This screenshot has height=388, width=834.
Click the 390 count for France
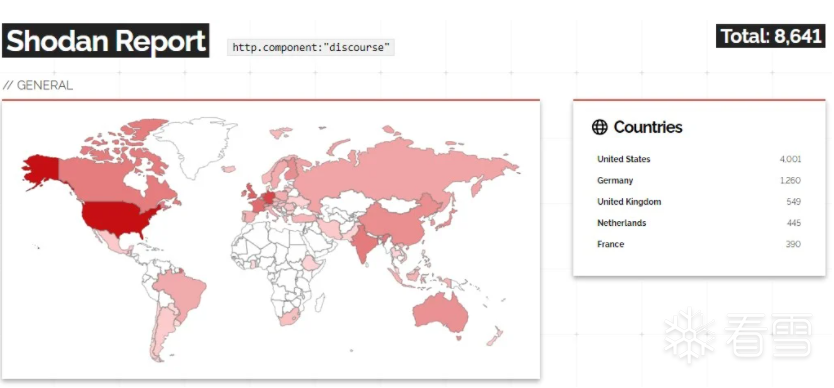tap(794, 244)
